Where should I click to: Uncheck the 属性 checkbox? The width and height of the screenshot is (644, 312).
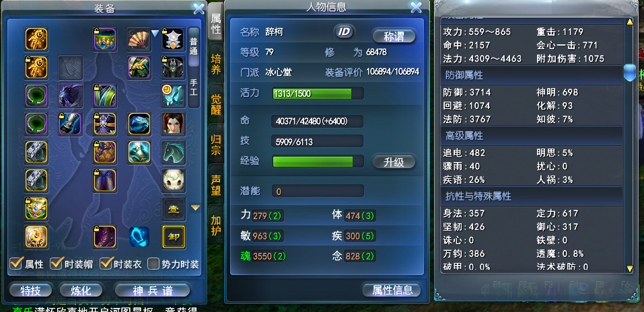[x=15, y=264]
